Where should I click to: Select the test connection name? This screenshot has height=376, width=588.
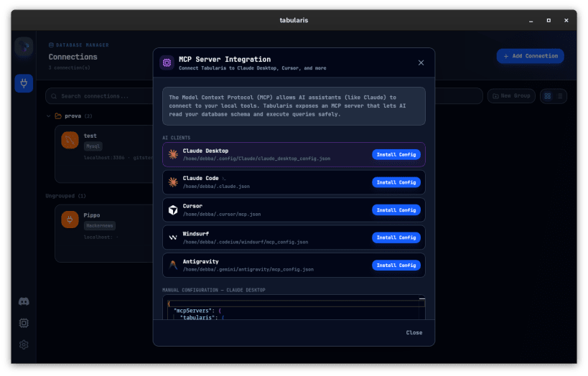(x=90, y=136)
